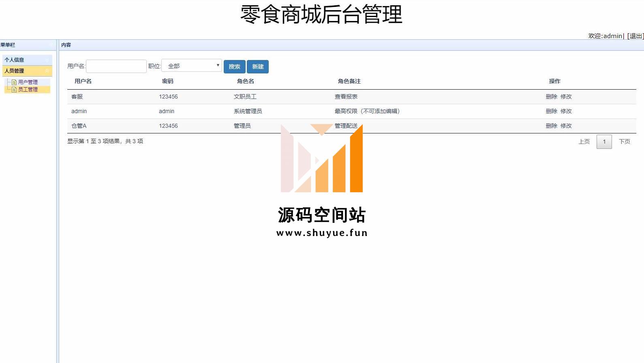Sort by the 角色备注 column header
This screenshot has height=363, width=644.
[x=349, y=81]
